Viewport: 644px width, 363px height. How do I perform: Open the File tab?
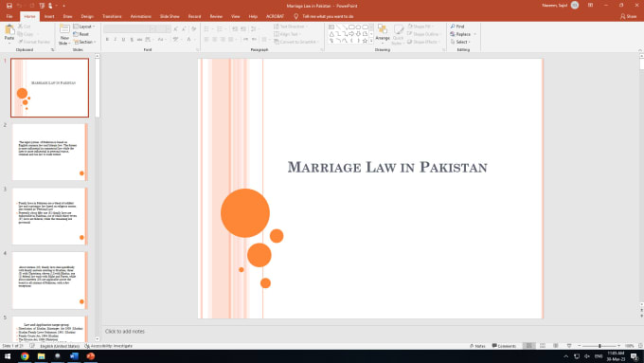coord(9,16)
